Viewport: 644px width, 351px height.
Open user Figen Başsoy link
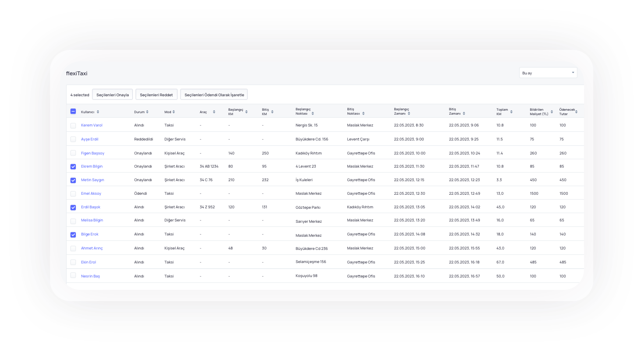[x=92, y=153]
